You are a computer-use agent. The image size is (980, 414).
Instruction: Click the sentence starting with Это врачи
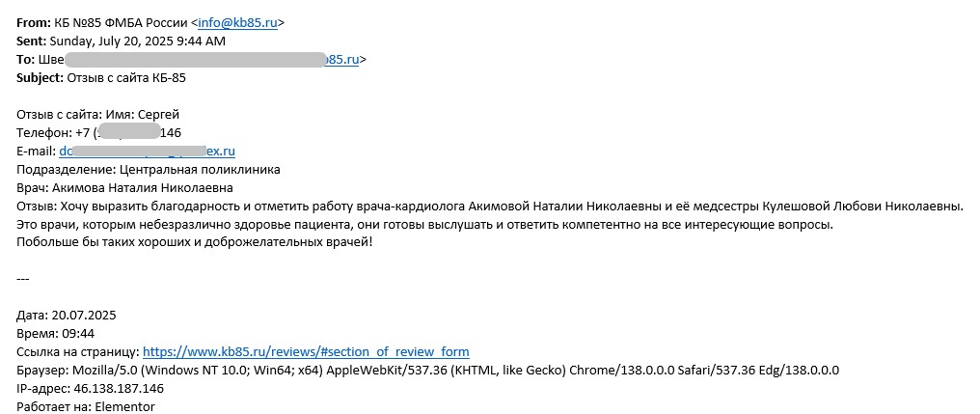pyautogui.click(x=425, y=225)
